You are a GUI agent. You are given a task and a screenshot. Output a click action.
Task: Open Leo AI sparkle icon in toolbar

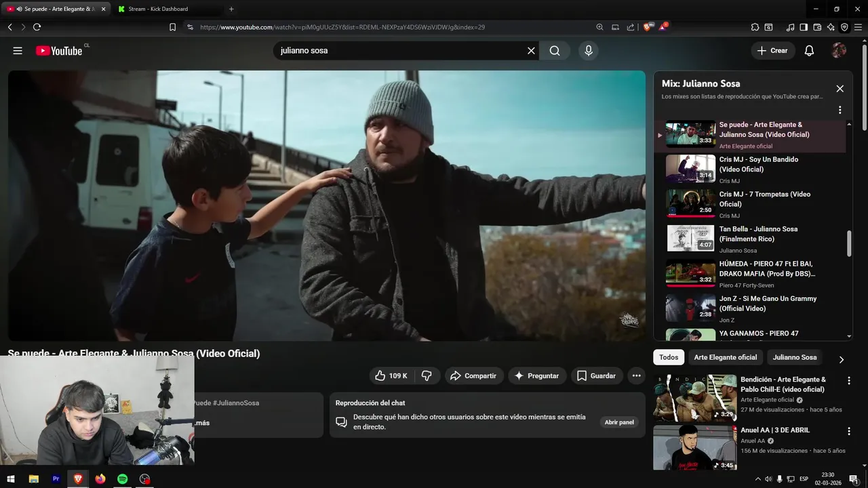pos(831,27)
